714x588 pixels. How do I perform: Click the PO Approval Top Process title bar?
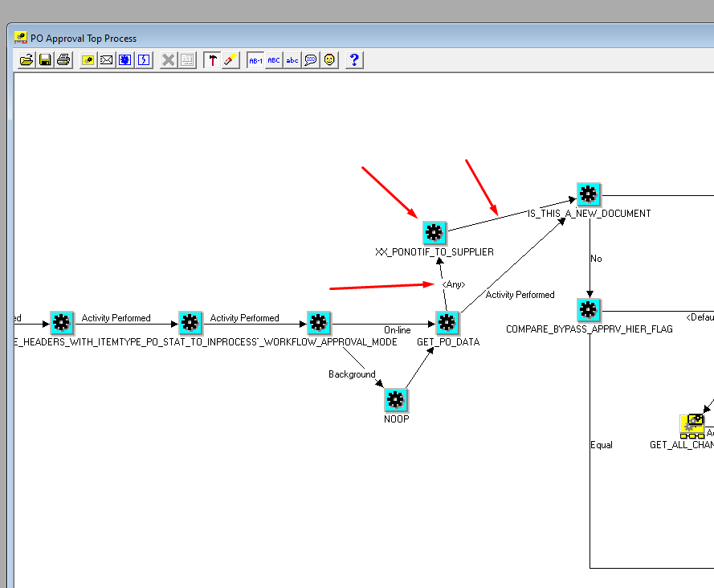(365, 38)
